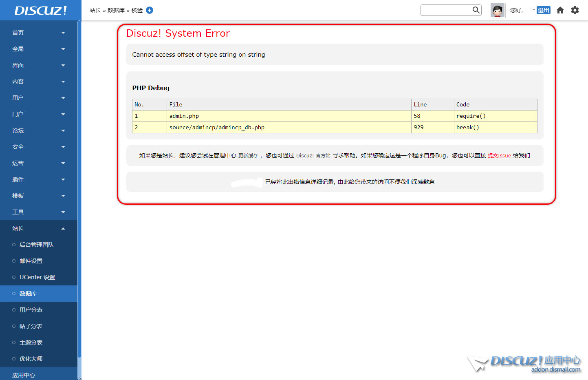Open the user avatar thumbnail
The width and height of the screenshot is (588, 380).
point(498,10)
